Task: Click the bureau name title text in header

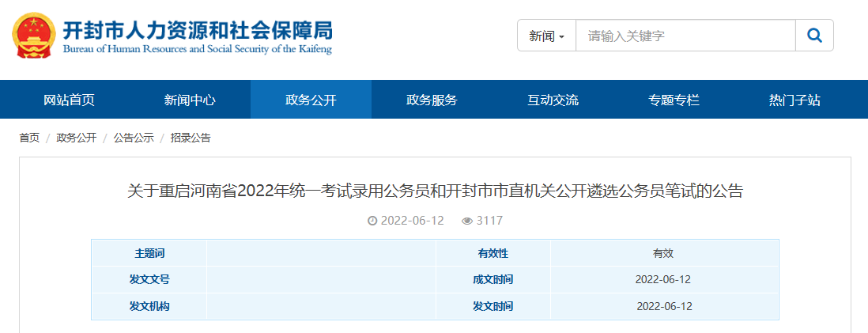Action: coord(198,32)
